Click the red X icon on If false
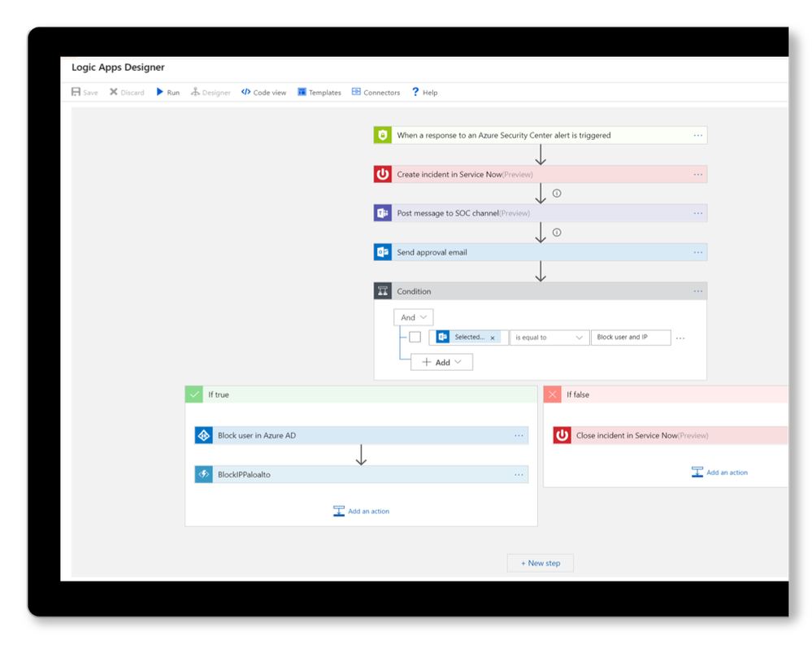 [x=553, y=394]
